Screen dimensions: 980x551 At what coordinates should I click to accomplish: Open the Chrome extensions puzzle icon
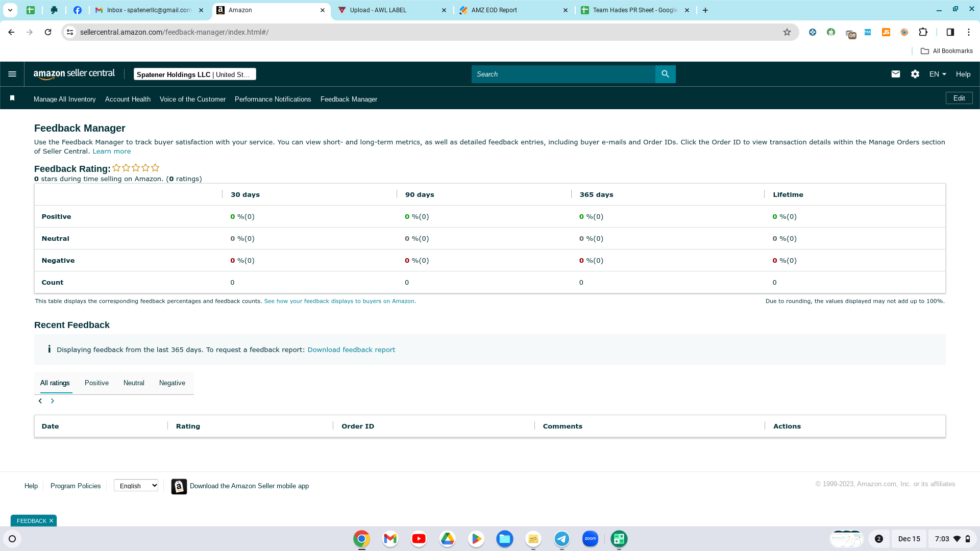(923, 32)
